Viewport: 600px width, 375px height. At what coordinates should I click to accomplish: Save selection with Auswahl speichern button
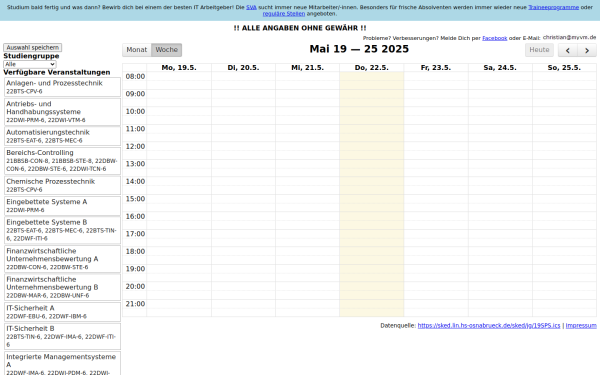33,47
